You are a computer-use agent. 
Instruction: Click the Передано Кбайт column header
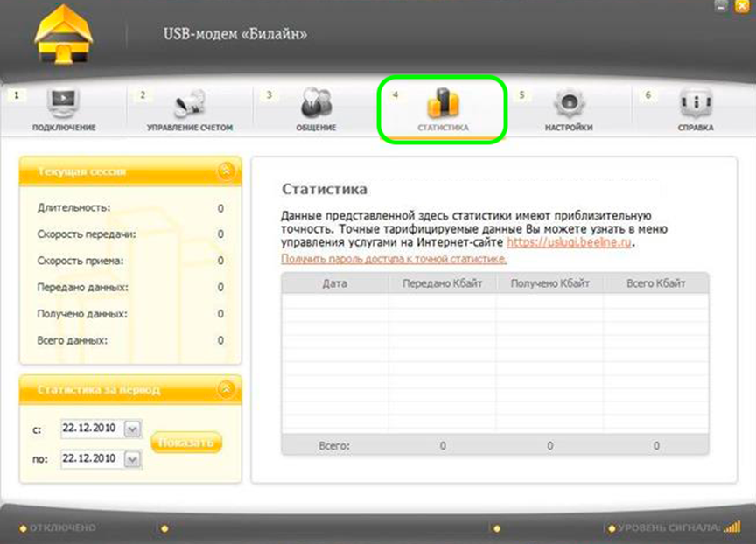tap(442, 283)
